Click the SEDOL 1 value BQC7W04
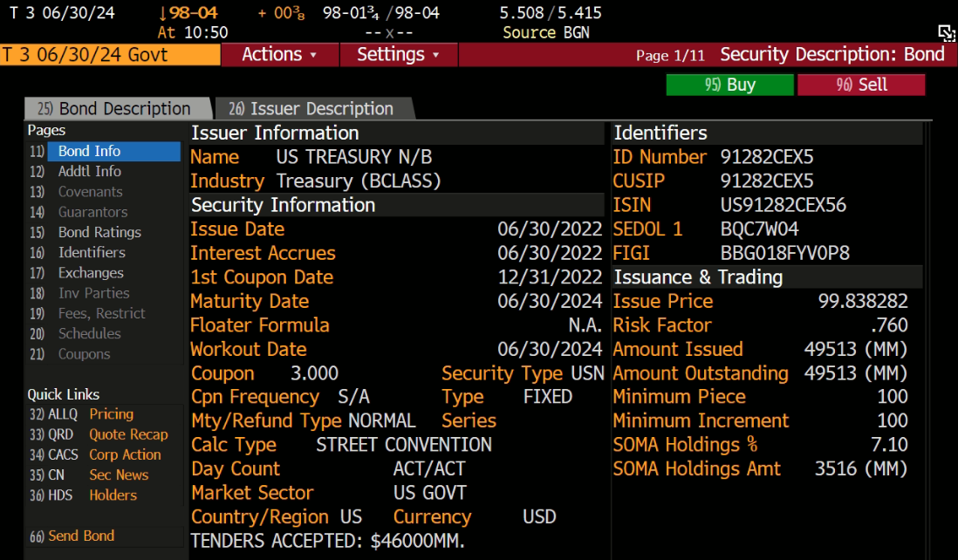The width and height of the screenshot is (958, 560). (759, 229)
